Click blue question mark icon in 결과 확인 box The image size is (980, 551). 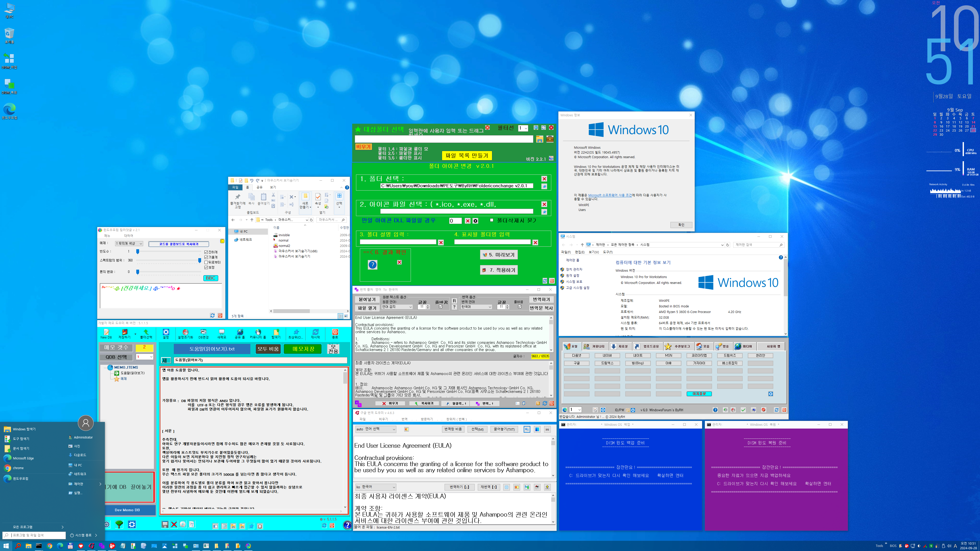[373, 265]
